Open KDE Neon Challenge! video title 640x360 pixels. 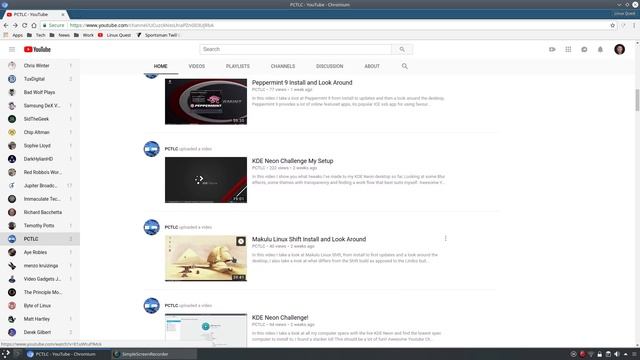[280, 318]
